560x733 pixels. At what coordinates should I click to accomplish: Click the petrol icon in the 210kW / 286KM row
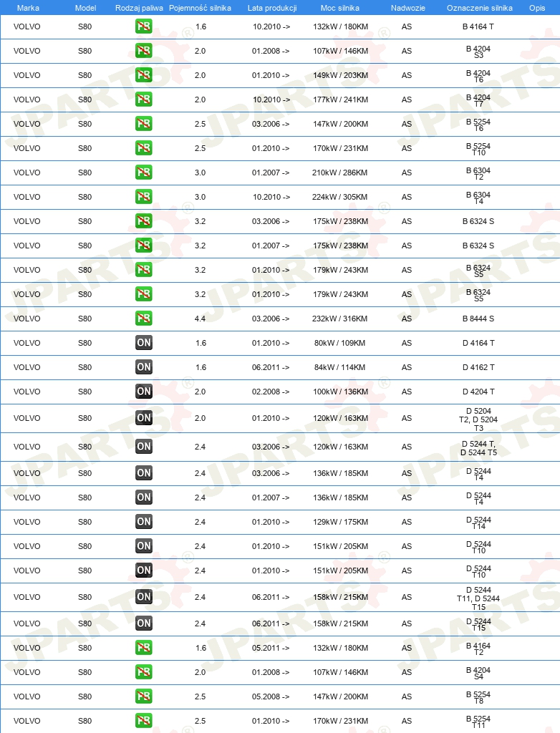[144, 173]
